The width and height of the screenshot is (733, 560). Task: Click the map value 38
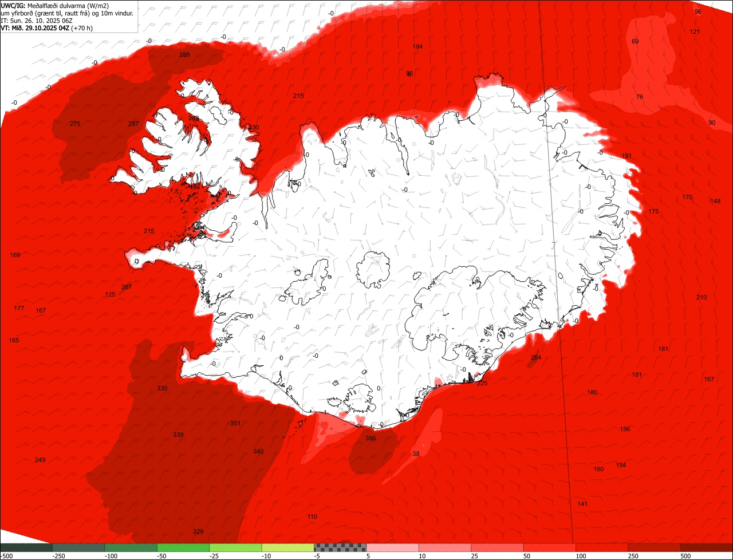(416, 454)
